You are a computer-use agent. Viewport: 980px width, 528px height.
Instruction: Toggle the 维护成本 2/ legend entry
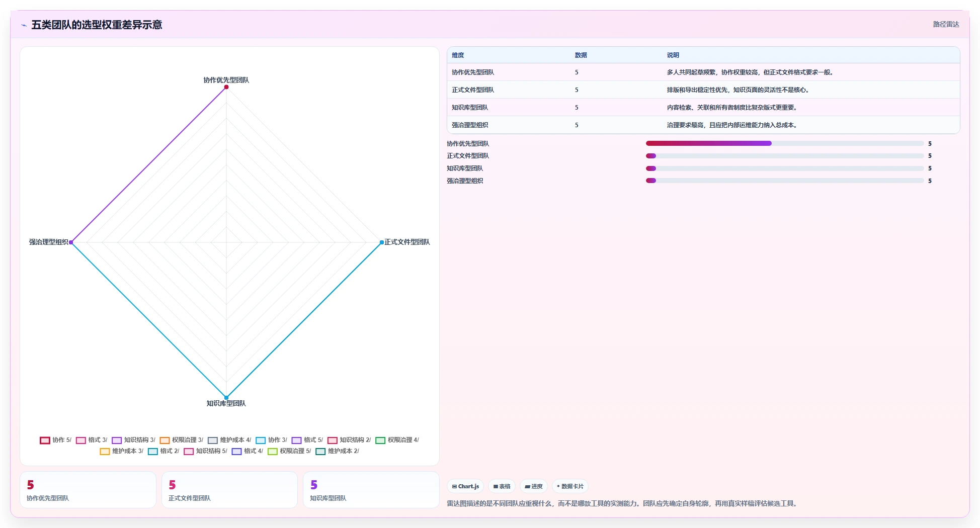[338, 451]
